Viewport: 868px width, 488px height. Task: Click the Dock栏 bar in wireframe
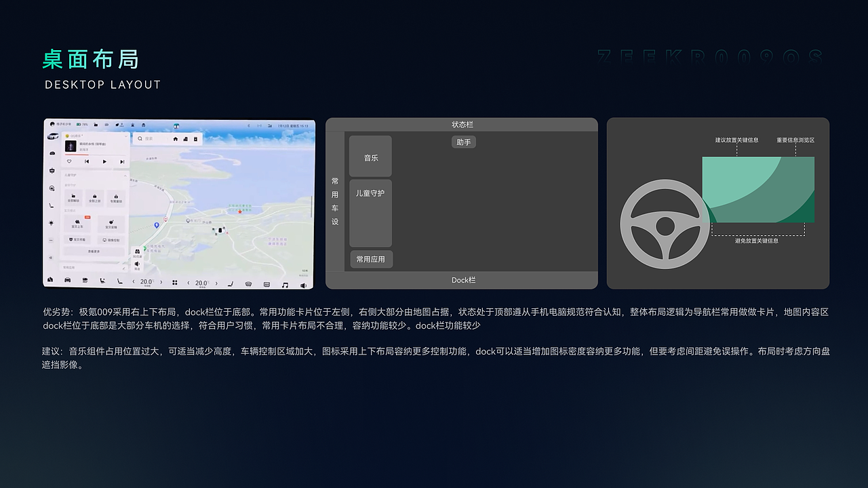pos(462,281)
